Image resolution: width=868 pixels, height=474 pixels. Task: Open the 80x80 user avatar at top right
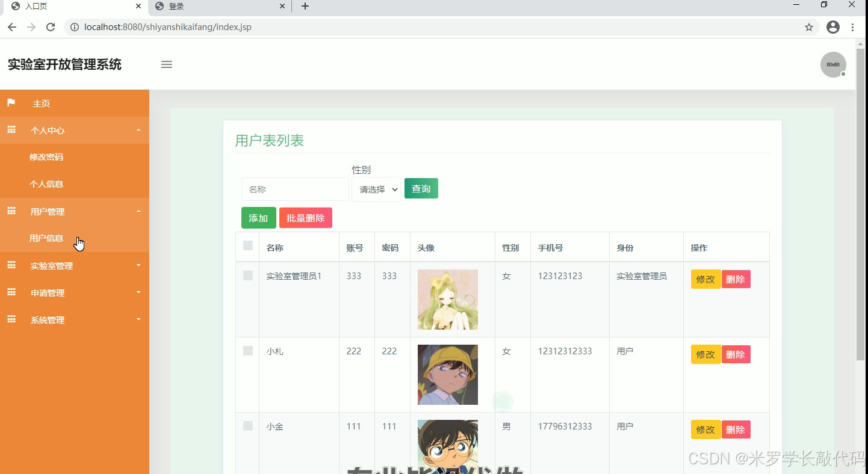[x=833, y=64]
